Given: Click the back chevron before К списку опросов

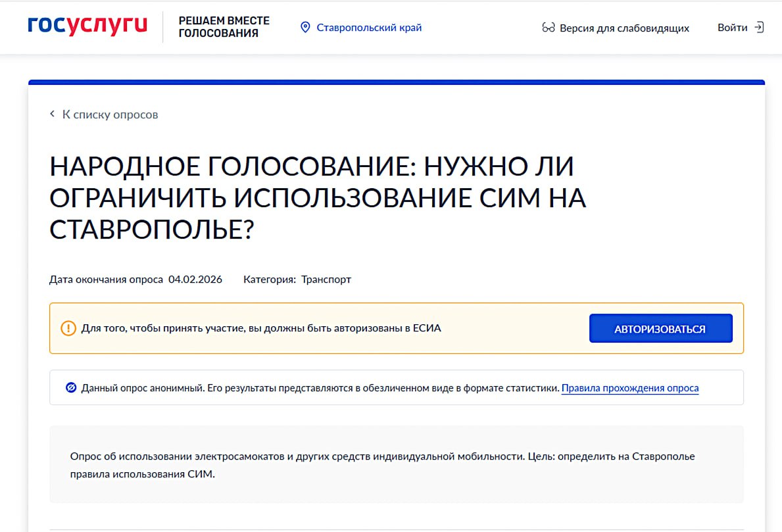Looking at the screenshot, I should (x=53, y=114).
